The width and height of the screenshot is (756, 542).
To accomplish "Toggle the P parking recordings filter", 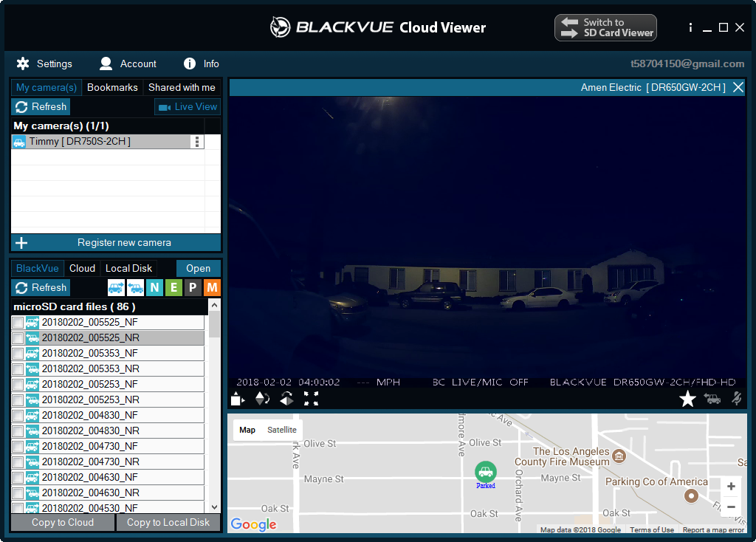I will 193,288.
